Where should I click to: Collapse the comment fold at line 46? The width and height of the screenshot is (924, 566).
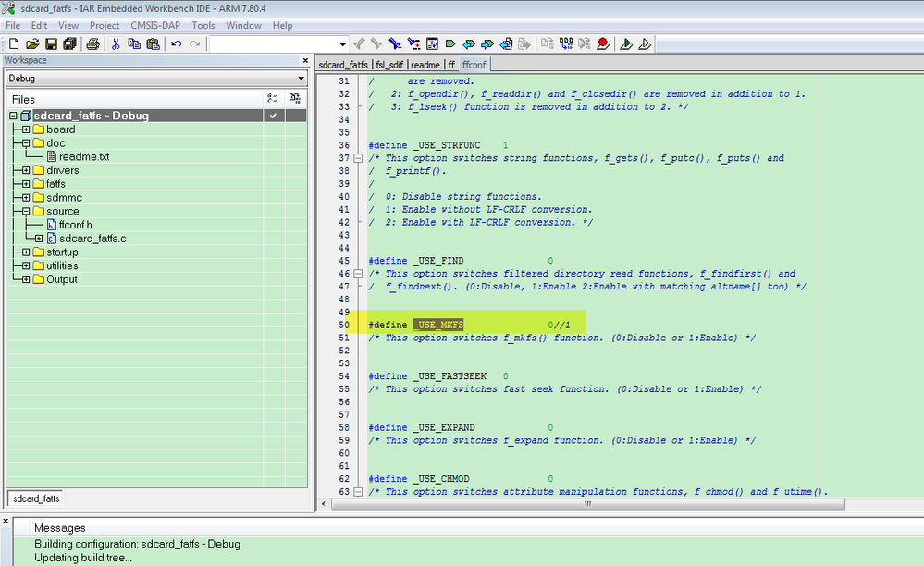coord(358,273)
